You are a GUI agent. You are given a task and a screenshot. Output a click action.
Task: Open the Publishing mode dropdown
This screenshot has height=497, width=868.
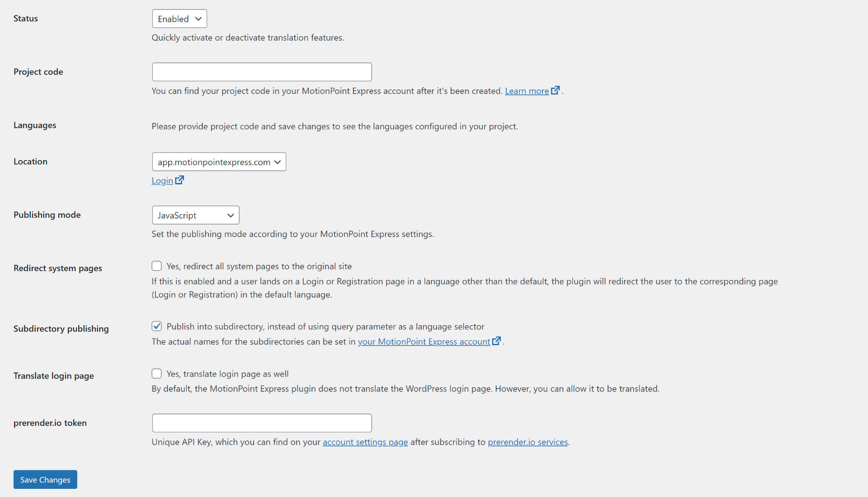[195, 215]
